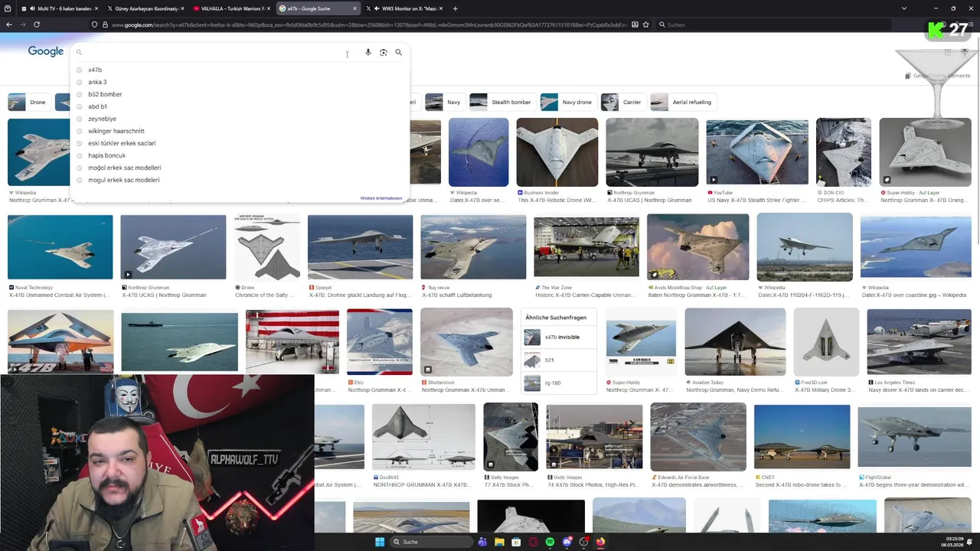Viewport: 980px width, 551px height.
Task: Switch to VALHALLA Turkish Warriors tab
Action: click(231, 8)
